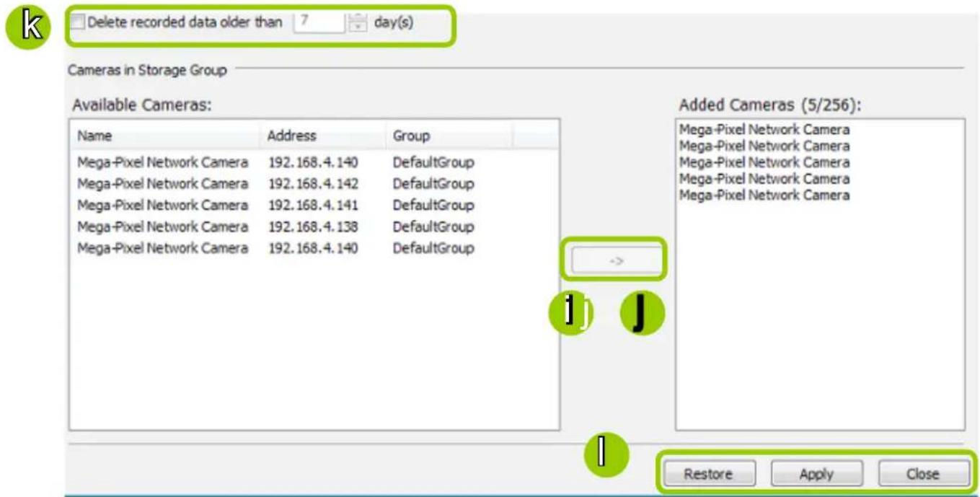
Task: Click camera name in the 192.168.4.142 row
Action: [x=162, y=184]
